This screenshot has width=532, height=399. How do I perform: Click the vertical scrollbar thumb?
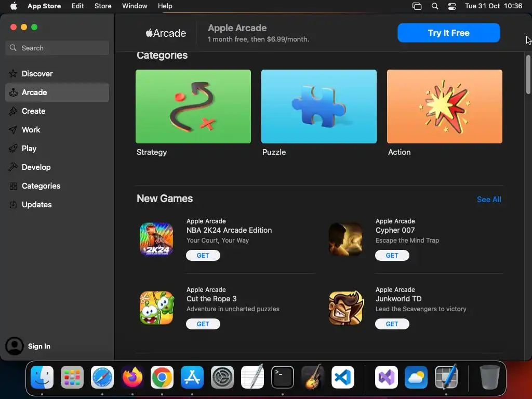tap(528, 74)
